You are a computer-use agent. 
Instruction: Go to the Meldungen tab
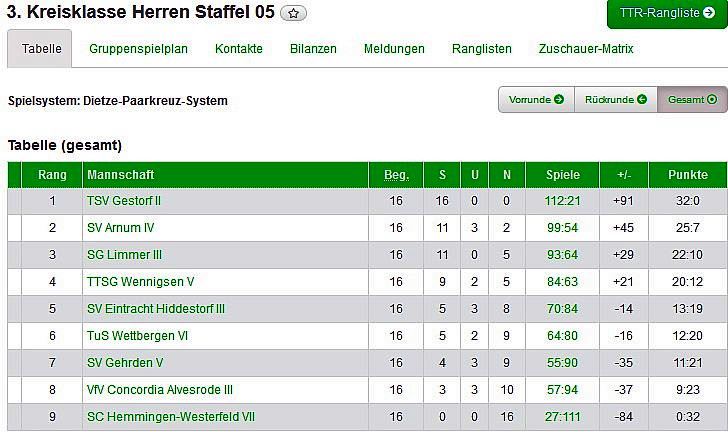tap(394, 48)
